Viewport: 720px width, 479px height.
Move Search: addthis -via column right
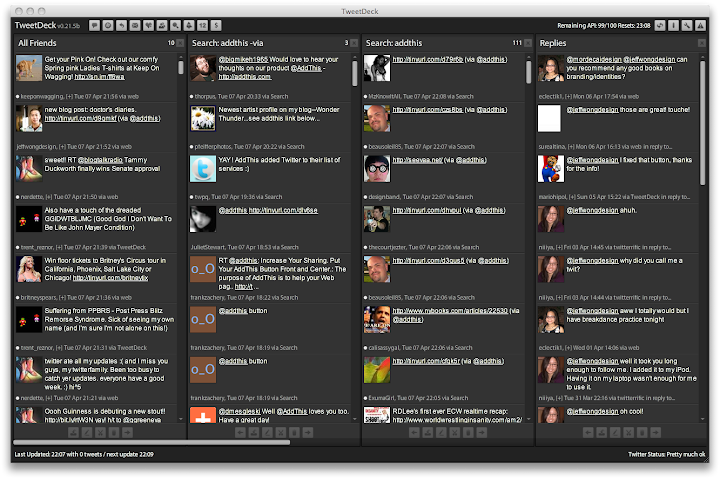308,433
